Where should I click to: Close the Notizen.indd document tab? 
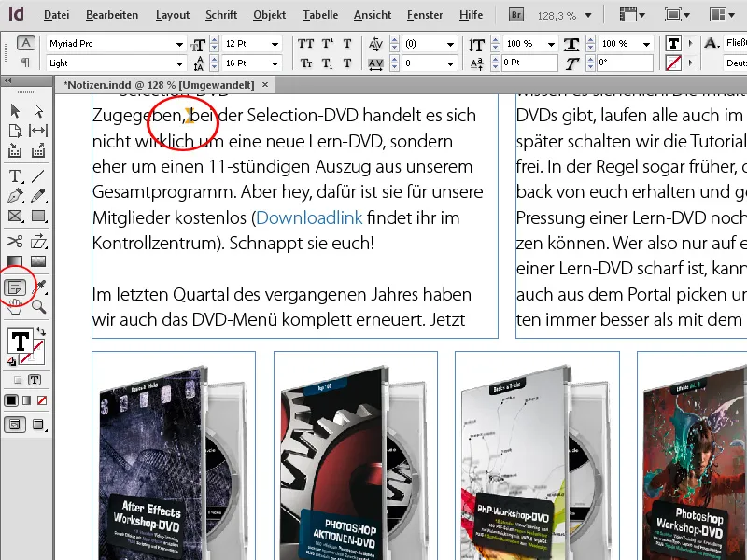[265, 85]
